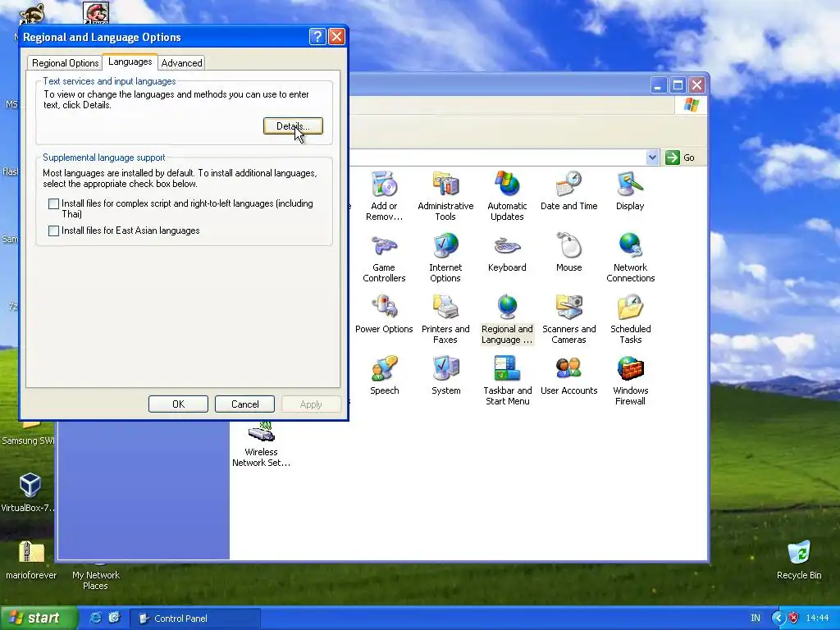This screenshot has height=630, width=840.
Task: Launch Internet Explorer from Quick Launch
Action: pos(95,618)
